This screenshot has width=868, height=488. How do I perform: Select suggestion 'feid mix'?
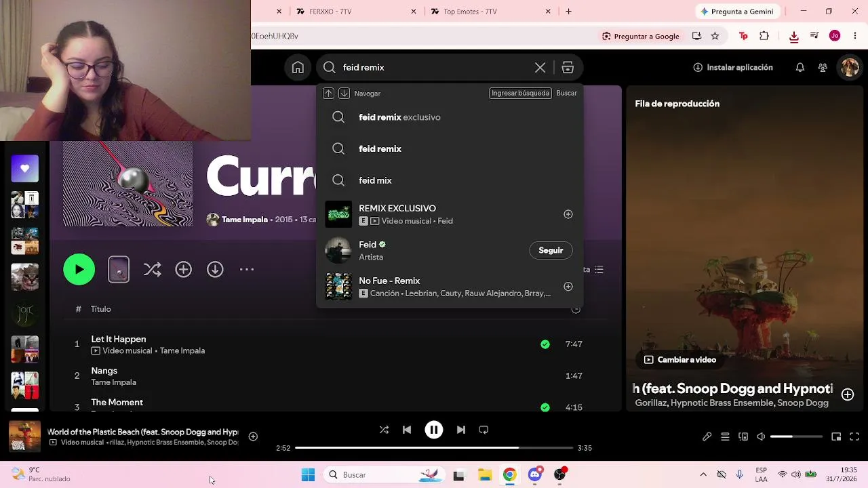tap(450, 180)
